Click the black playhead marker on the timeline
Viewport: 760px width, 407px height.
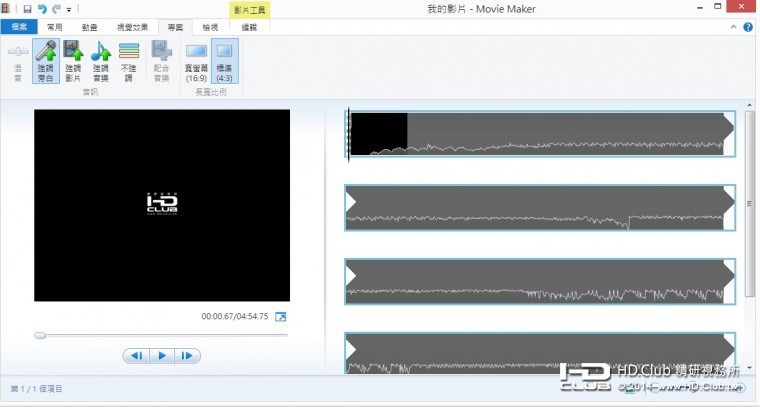point(348,134)
